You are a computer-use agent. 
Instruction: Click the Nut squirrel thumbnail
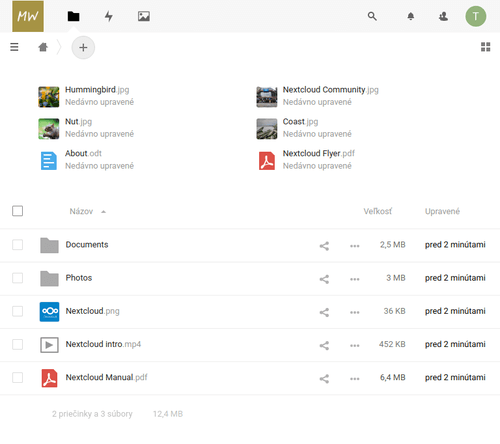49,129
